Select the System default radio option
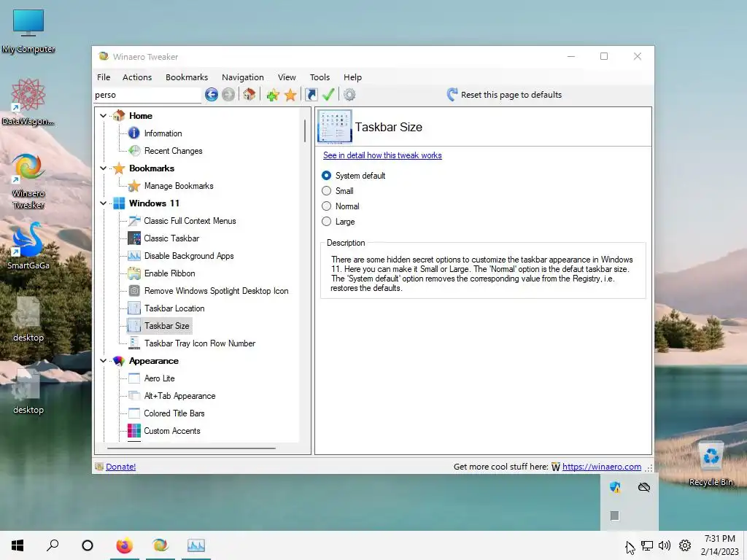Screen dimensions: 747x560 click(326, 176)
